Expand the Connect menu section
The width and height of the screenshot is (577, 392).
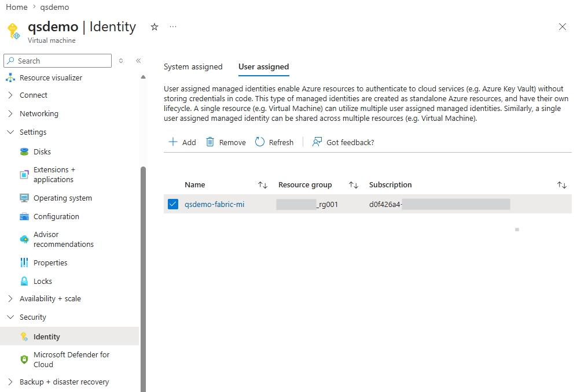10,95
